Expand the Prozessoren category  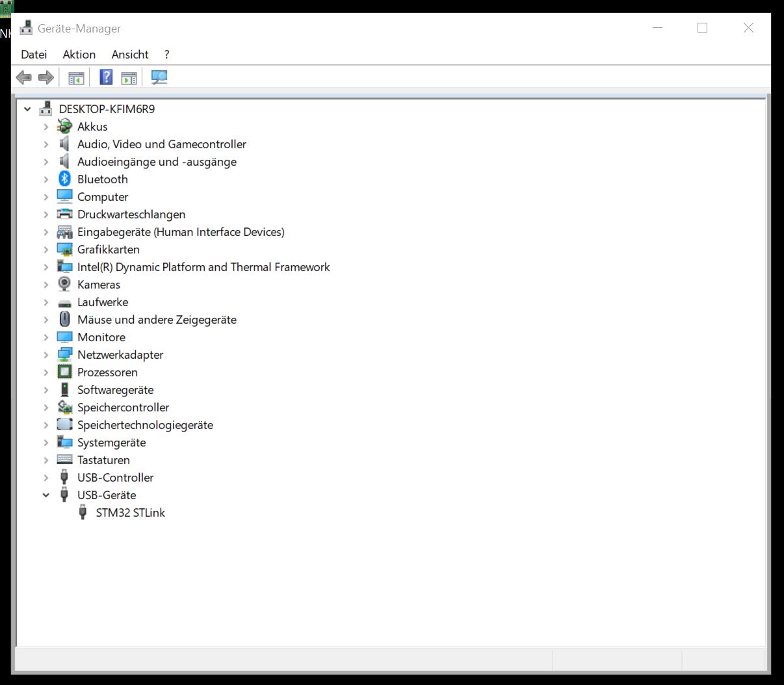(x=46, y=372)
